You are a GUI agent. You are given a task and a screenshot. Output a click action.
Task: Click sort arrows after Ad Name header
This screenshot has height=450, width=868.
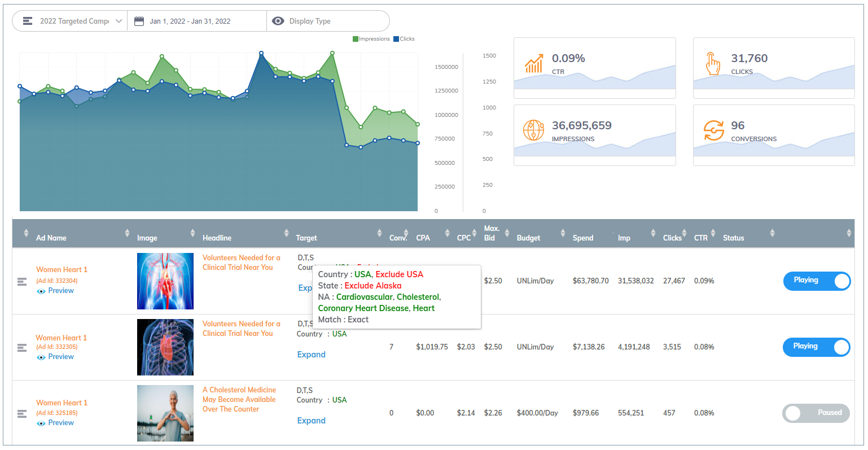(x=127, y=233)
